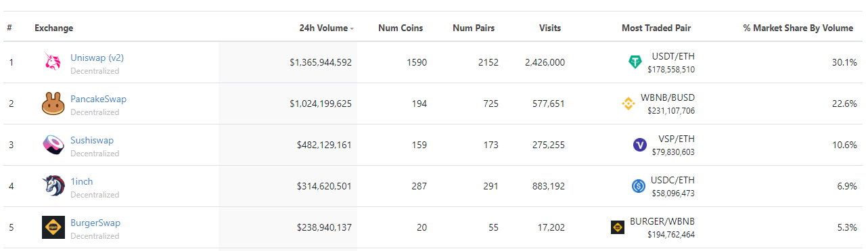Open the PancakeSwap exchange link
The width and height of the screenshot is (868, 251).
pyautogui.click(x=98, y=99)
